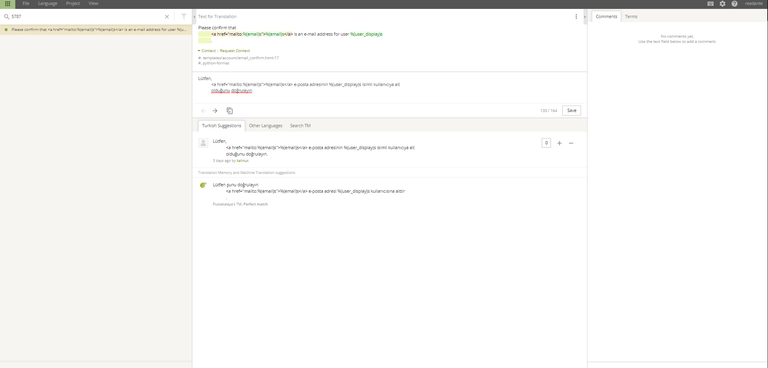Viewport: 768px width, 368px height.
Task: Upvote the suggestion with the plus icon
Action: click(x=559, y=143)
